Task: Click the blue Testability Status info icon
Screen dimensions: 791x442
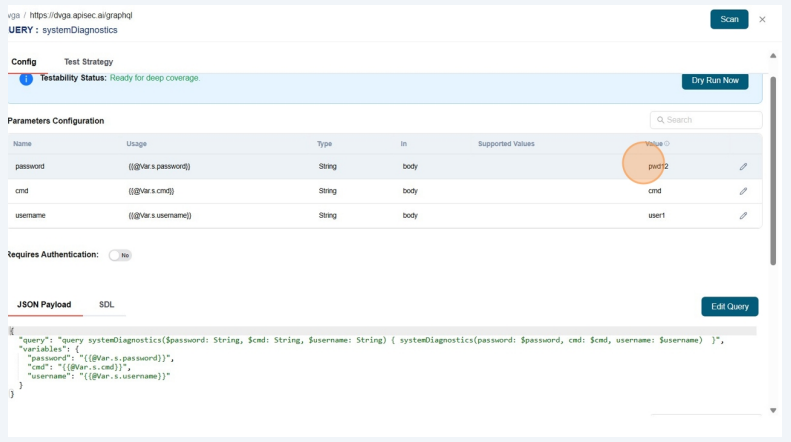Action: 26,79
